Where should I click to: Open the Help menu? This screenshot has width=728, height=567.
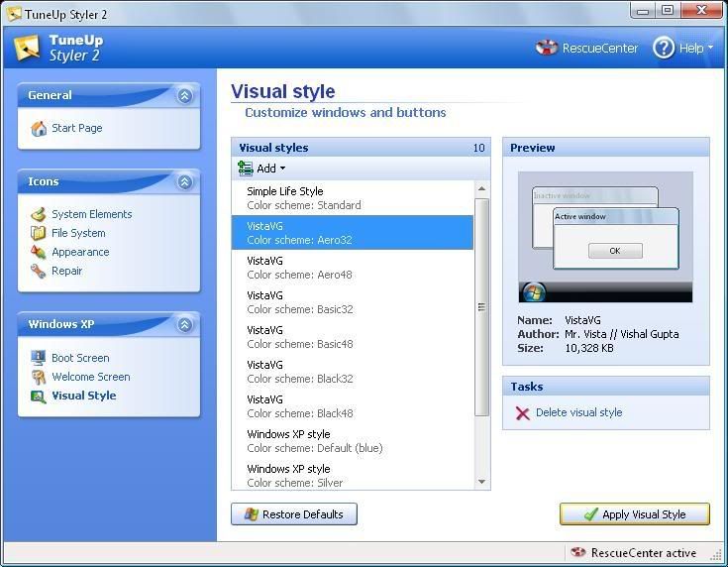pyautogui.click(x=683, y=48)
